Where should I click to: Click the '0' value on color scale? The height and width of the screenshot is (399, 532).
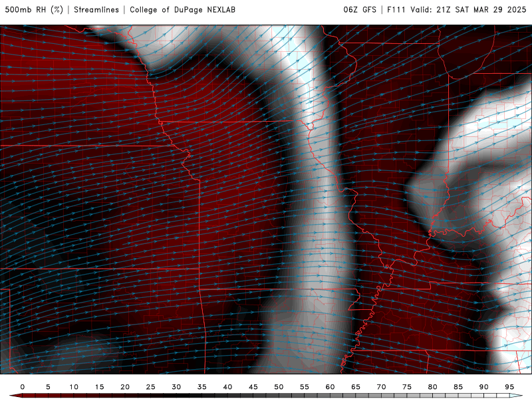(x=23, y=387)
